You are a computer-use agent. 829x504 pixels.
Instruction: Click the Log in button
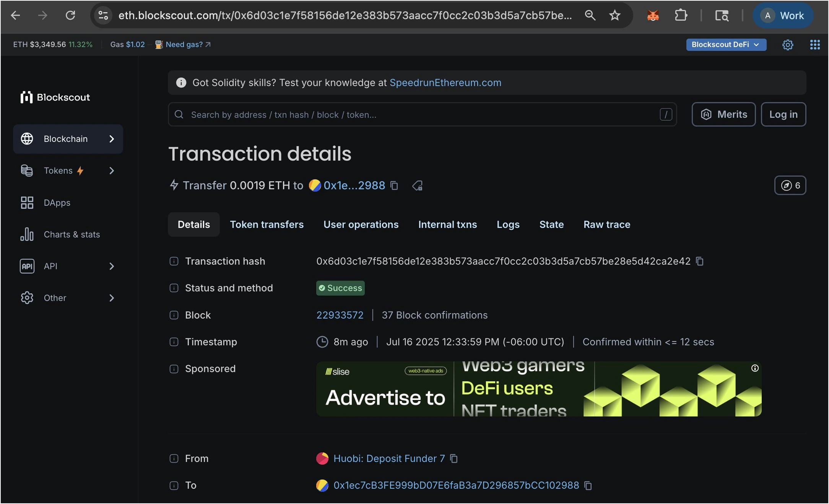click(x=783, y=114)
